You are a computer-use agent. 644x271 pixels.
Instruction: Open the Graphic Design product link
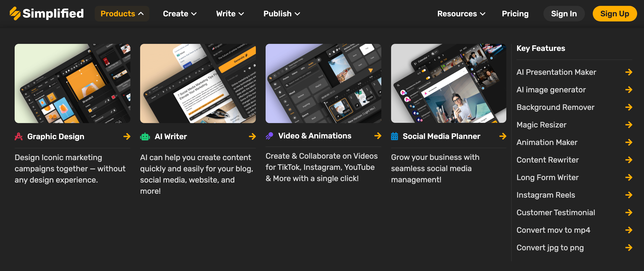coord(56,136)
